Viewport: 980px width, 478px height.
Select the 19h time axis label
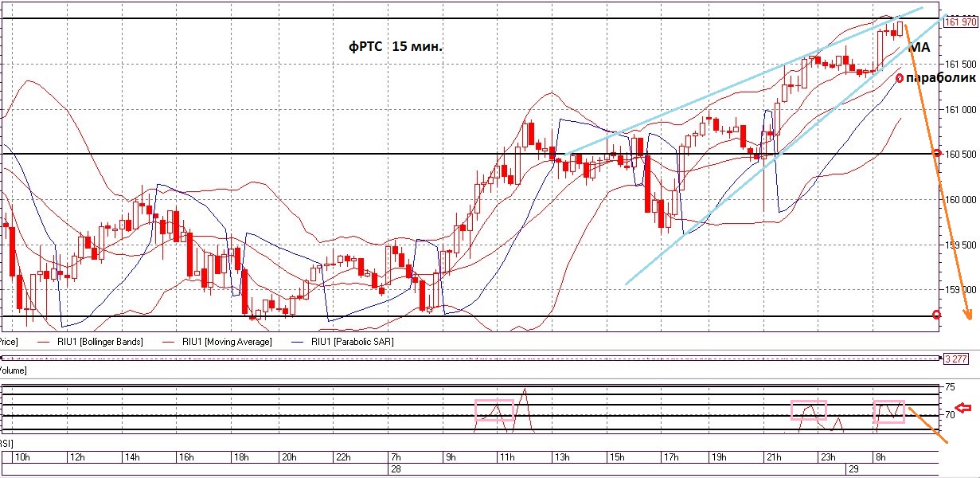coord(718,457)
